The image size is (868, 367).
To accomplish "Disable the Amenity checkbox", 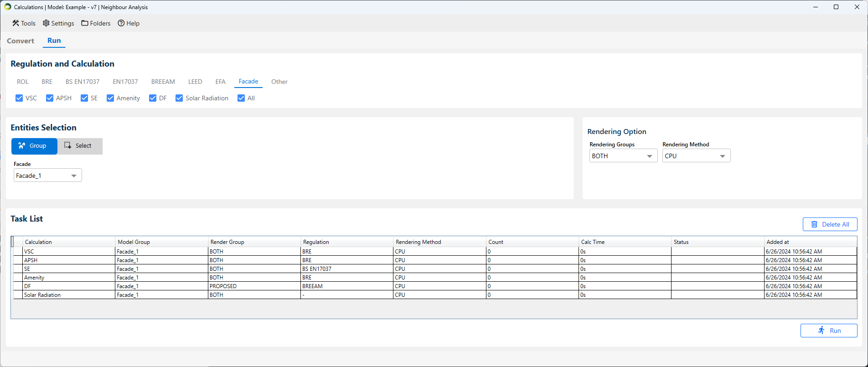I will [110, 98].
